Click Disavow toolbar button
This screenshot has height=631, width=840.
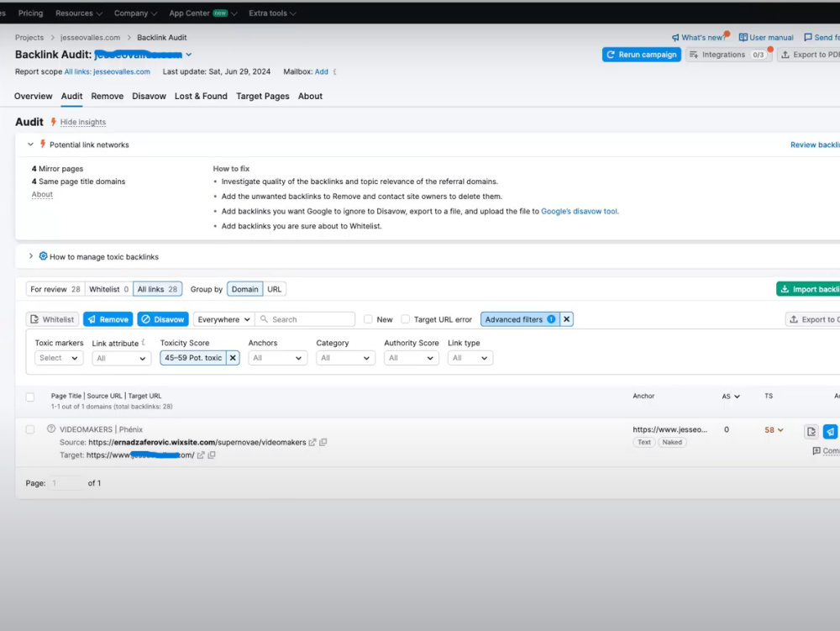(163, 319)
